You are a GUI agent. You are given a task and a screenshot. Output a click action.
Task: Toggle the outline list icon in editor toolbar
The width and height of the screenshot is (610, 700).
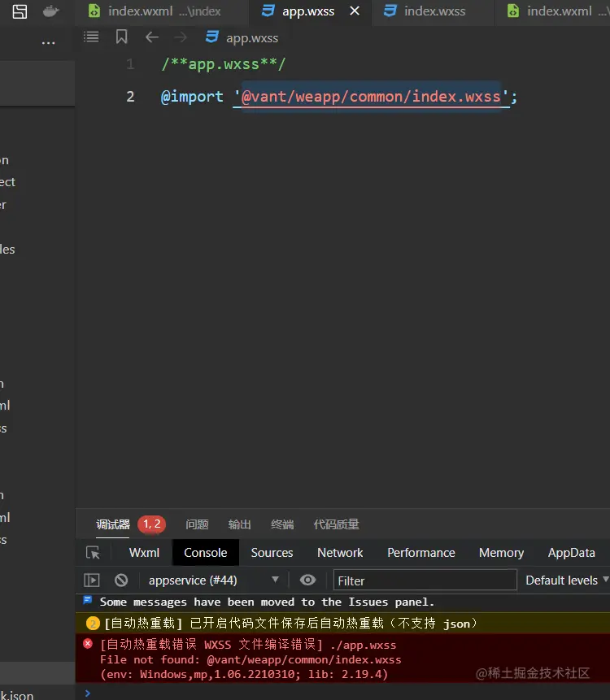click(x=91, y=37)
